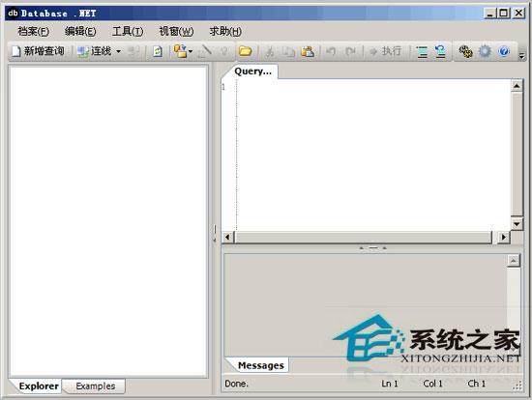Click line number 1 in editor gutter
This screenshot has height=400, width=532.
pyautogui.click(x=223, y=87)
